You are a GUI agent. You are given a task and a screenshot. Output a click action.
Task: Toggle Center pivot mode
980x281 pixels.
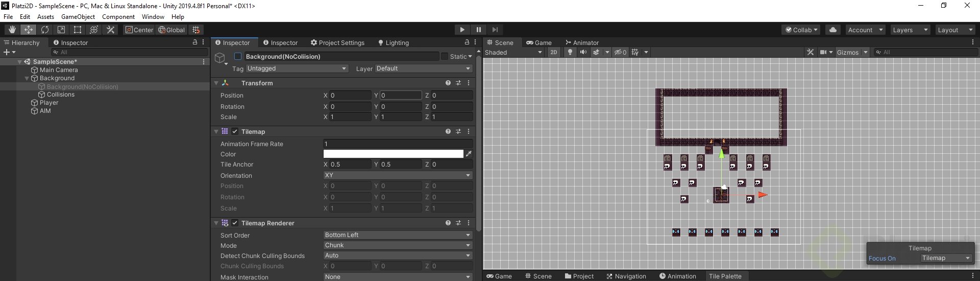click(139, 30)
